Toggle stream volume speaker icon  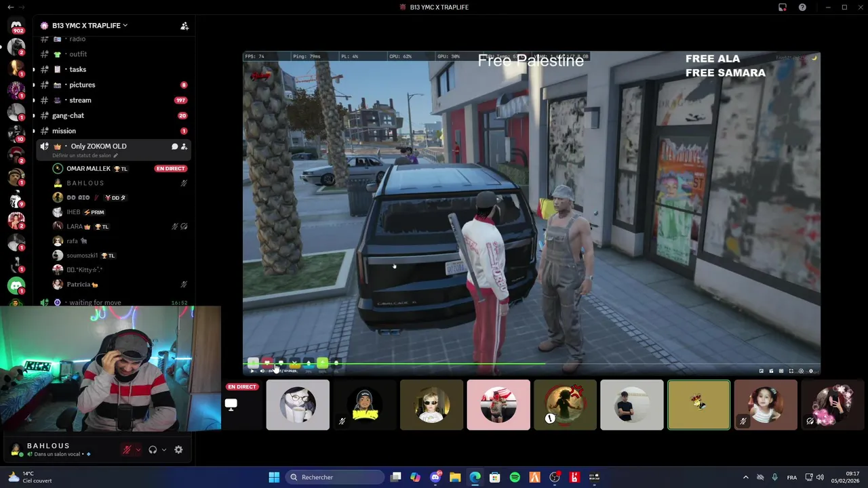coord(262,371)
